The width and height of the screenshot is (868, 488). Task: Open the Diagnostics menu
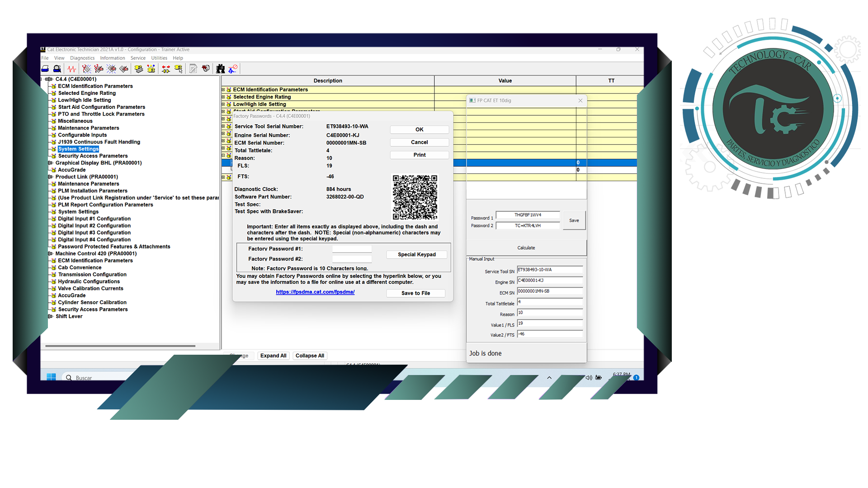coord(82,58)
